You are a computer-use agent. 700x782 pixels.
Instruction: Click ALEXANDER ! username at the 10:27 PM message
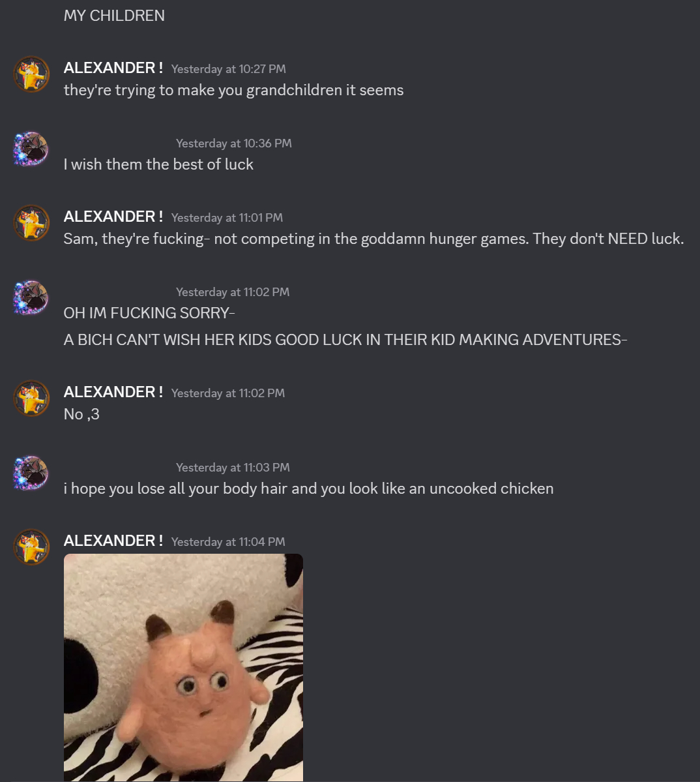[113, 68]
